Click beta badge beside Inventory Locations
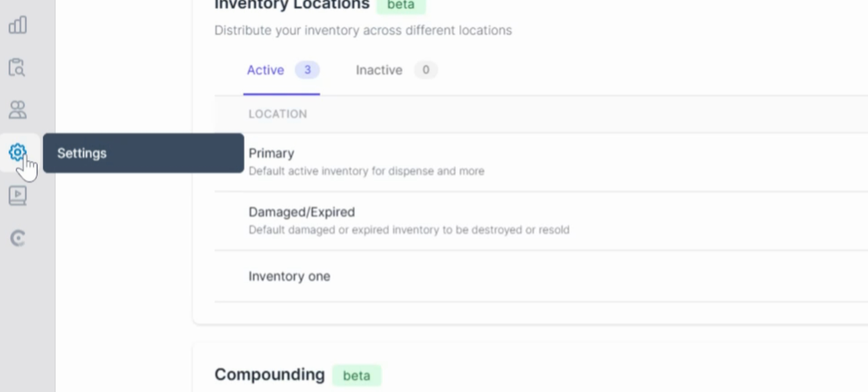Screen dimensions: 868x392 [401, 5]
